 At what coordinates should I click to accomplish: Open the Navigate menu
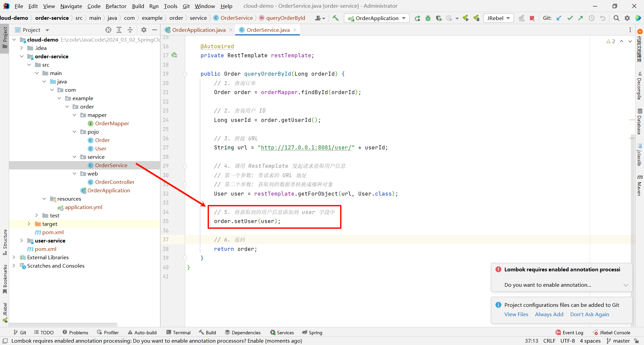pos(71,6)
